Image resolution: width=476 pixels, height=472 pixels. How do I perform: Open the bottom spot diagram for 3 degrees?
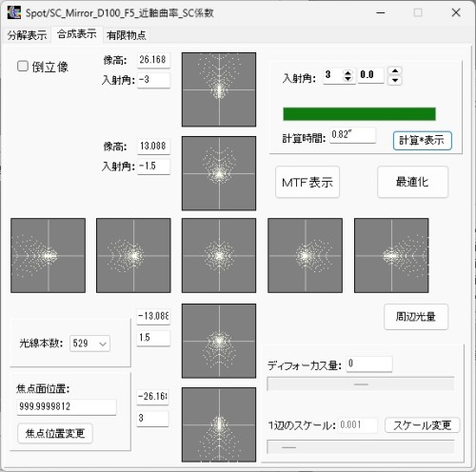[x=219, y=424]
